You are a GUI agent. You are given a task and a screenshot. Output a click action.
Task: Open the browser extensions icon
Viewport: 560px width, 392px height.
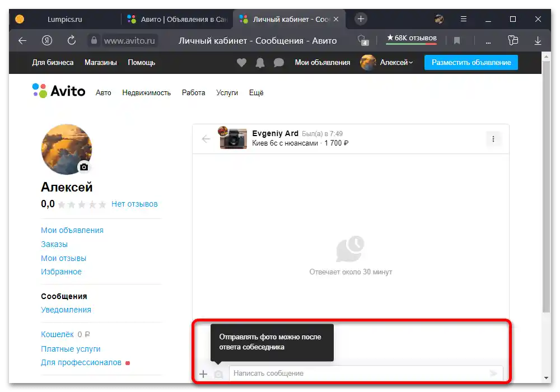click(x=513, y=40)
